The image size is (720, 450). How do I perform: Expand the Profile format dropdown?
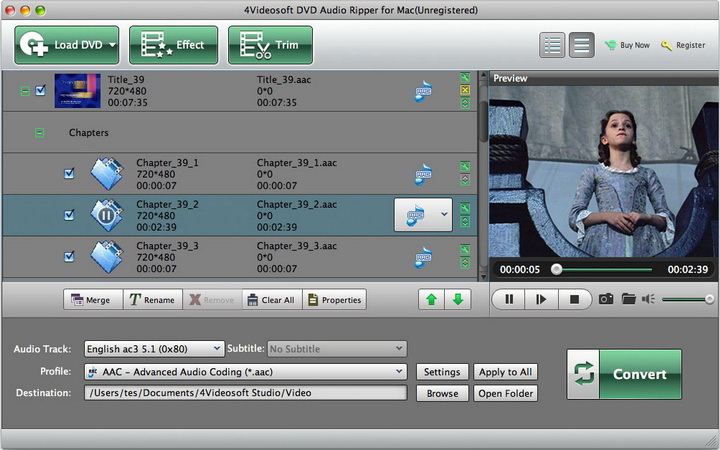click(x=245, y=372)
